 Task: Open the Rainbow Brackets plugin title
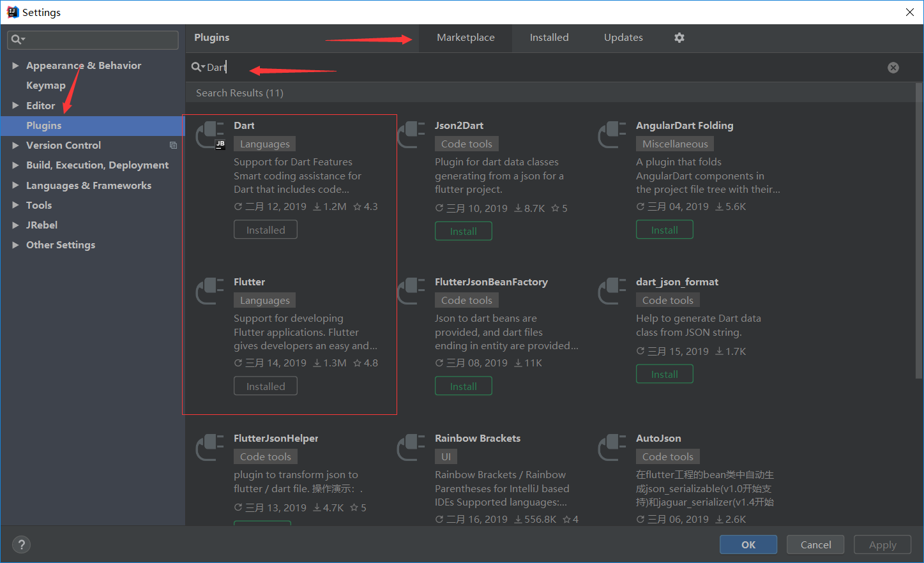coord(478,439)
